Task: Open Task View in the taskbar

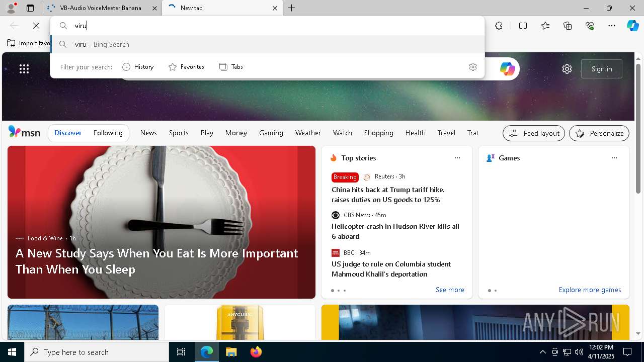Action: point(181,352)
